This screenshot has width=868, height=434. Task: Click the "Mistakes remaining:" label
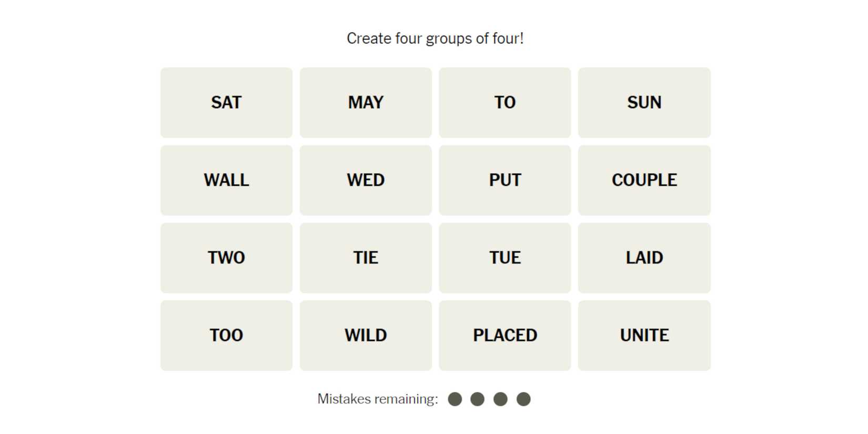tap(378, 399)
